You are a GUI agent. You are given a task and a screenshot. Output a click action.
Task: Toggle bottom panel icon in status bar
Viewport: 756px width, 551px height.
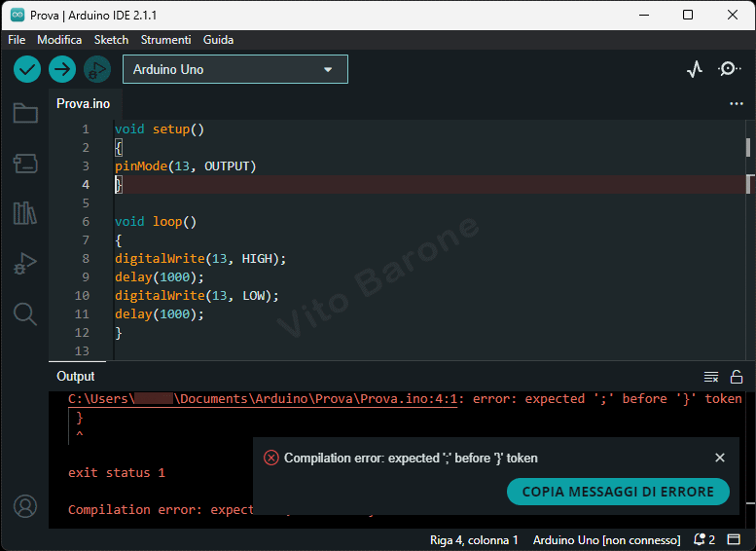734,539
